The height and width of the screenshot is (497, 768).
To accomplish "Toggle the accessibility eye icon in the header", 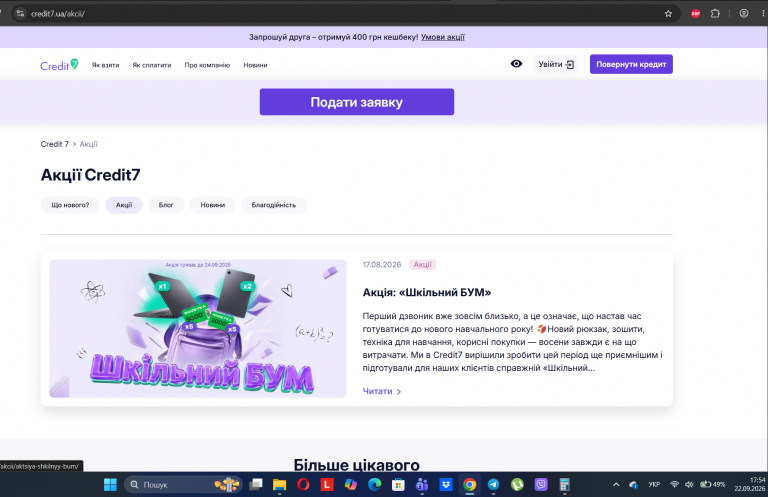I will 516,64.
